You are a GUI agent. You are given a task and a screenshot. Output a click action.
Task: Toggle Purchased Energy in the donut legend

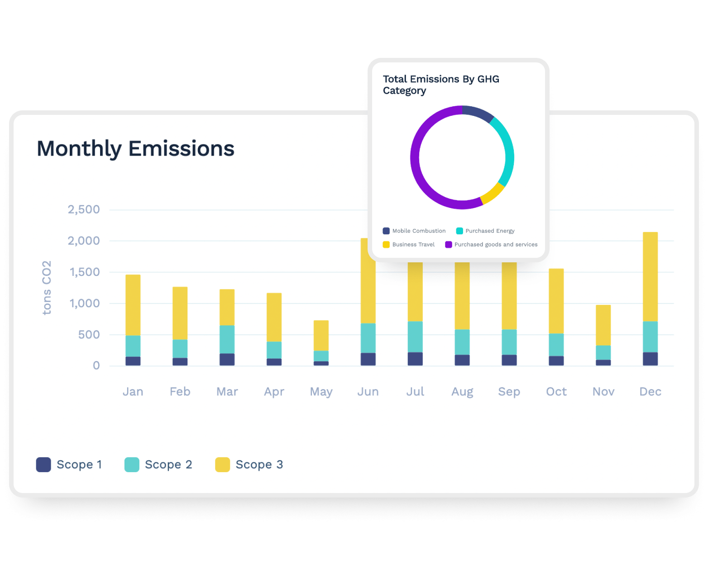point(460,231)
